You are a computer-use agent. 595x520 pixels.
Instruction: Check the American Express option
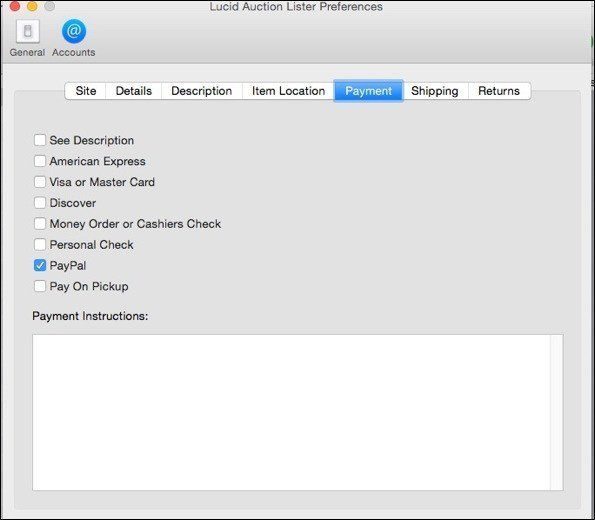(40, 161)
